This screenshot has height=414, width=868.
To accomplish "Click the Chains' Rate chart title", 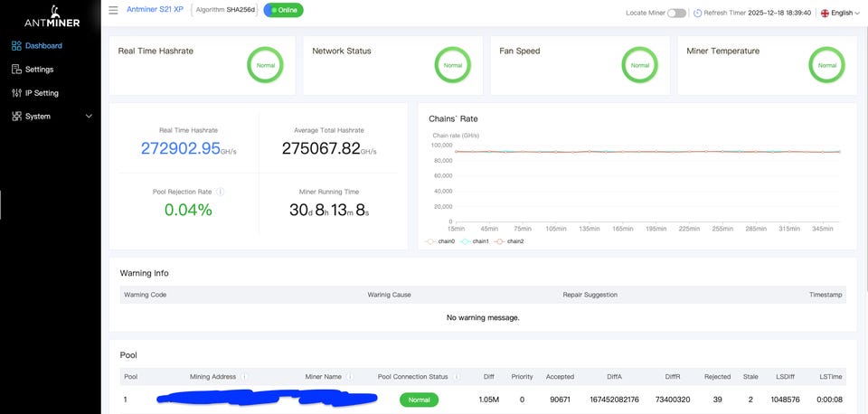I will (x=453, y=118).
